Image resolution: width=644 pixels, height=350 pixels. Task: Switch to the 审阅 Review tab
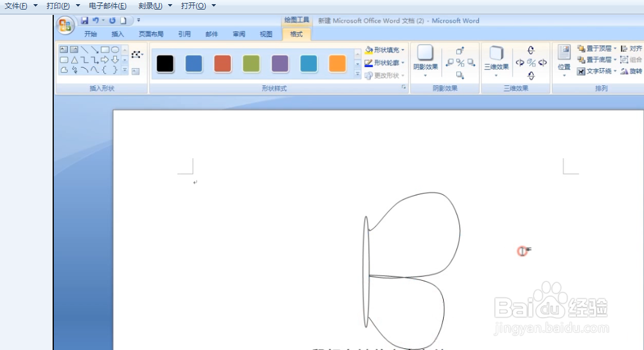[x=239, y=34]
